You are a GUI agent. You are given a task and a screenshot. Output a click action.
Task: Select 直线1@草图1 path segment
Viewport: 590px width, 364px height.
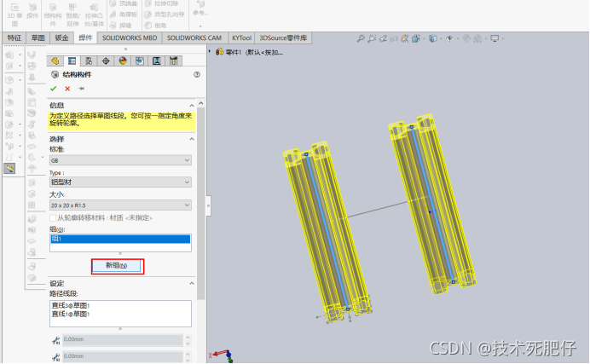71,314
